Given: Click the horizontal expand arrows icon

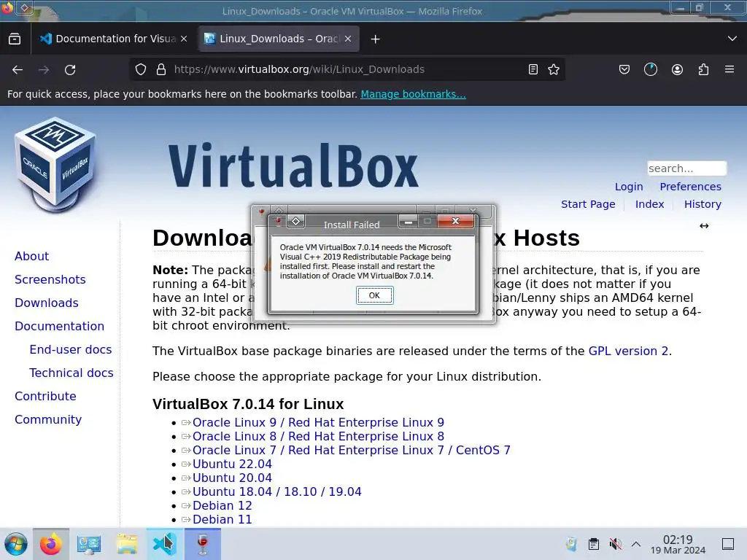Looking at the screenshot, I should coord(704,226).
